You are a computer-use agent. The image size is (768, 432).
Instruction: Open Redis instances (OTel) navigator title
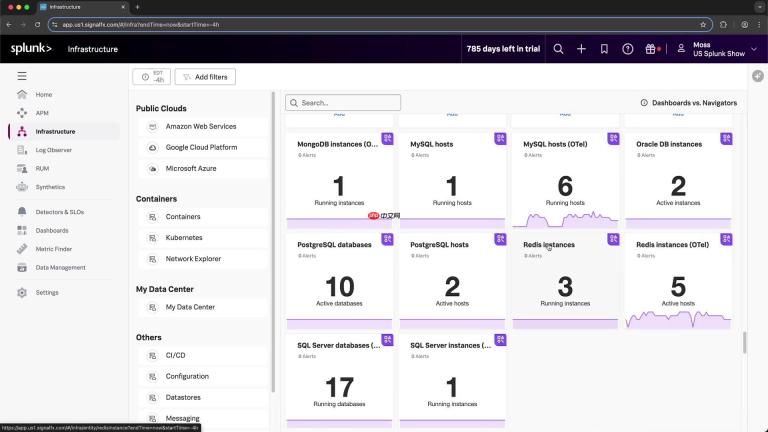[672, 244]
